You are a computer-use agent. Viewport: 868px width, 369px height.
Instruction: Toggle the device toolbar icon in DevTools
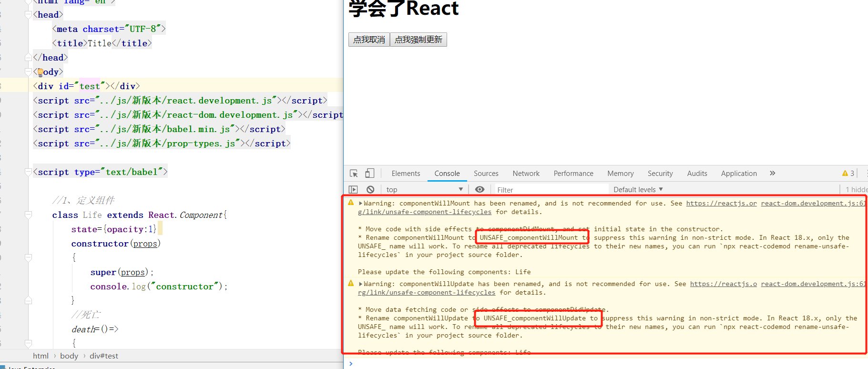[369, 174]
